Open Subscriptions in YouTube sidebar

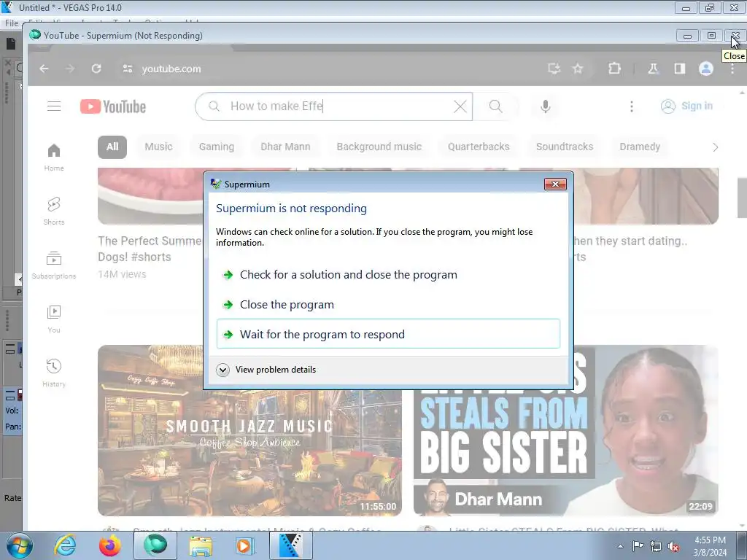click(x=54, y=265)
